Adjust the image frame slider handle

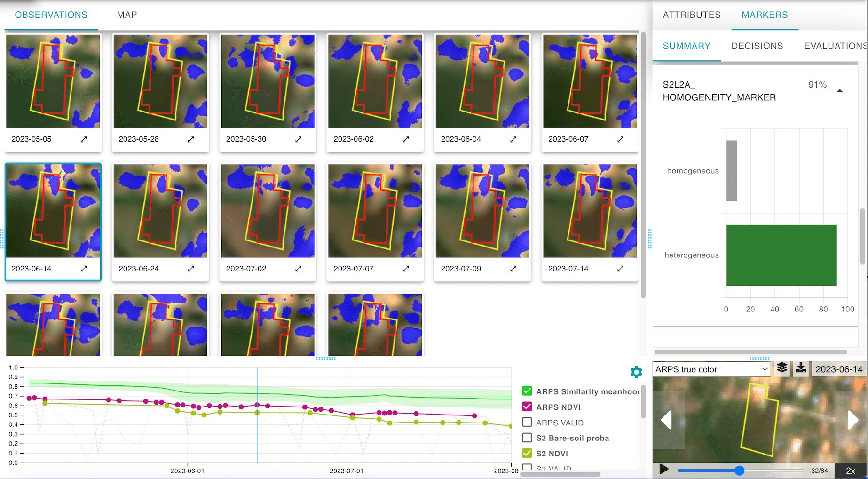tap(740, 471)
